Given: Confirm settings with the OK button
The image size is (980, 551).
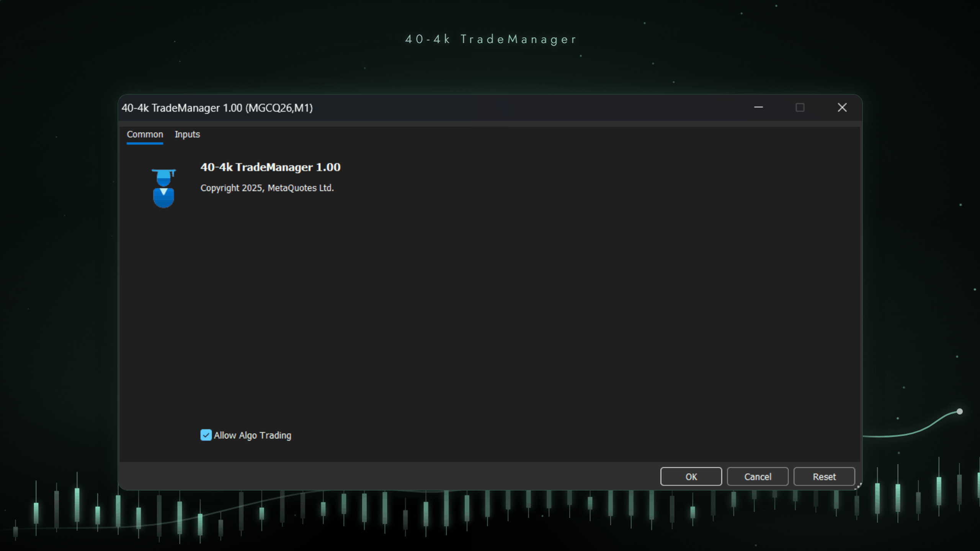Looking at the screenshot, I should pos(691,477).
